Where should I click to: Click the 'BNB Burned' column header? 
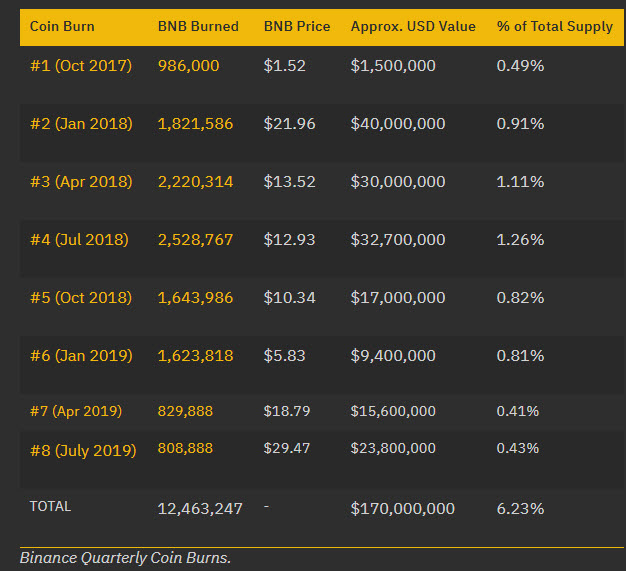click(x=198, y=26)
